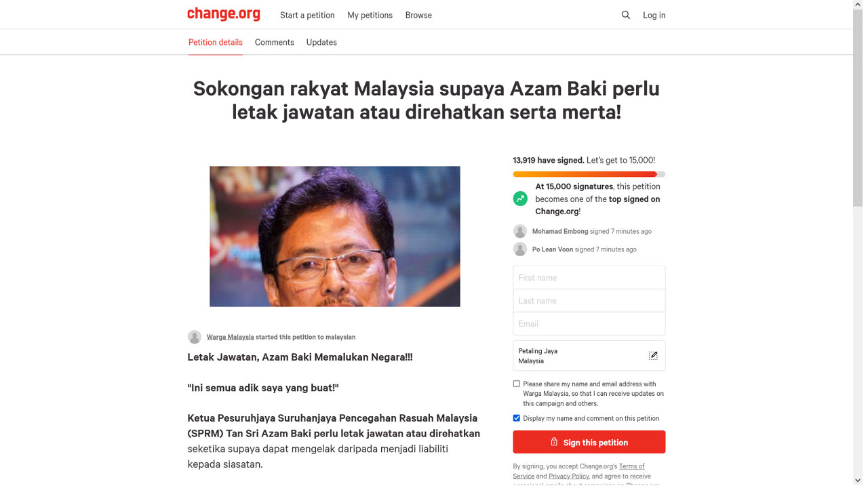Uncheck Display my name and comment
This screenshot has width=868, height=488.
tap(516, 418)
